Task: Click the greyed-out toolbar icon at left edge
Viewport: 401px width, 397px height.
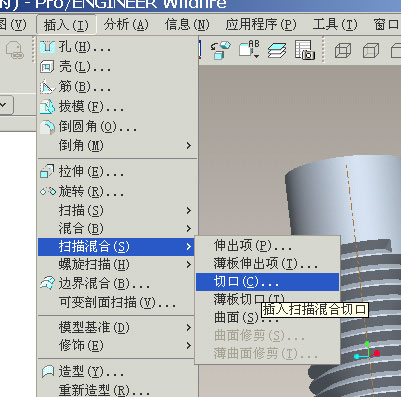Action: point(14,50)
